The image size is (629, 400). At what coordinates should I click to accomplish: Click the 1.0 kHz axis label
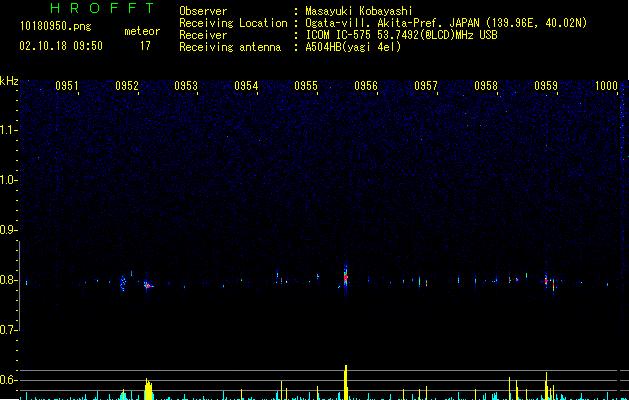point(8,180)
